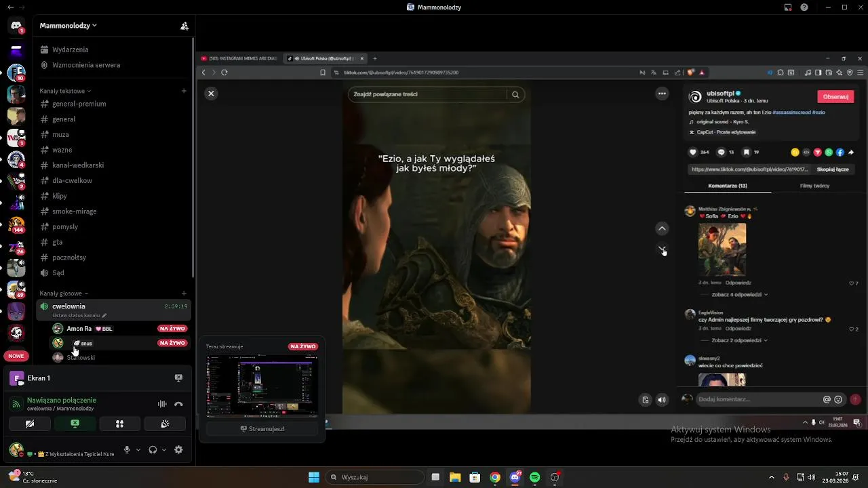The height and width of the screenshot is (488, 868).
Task: Add a channel to Kanały tekstowe
Action: [184, 91]
